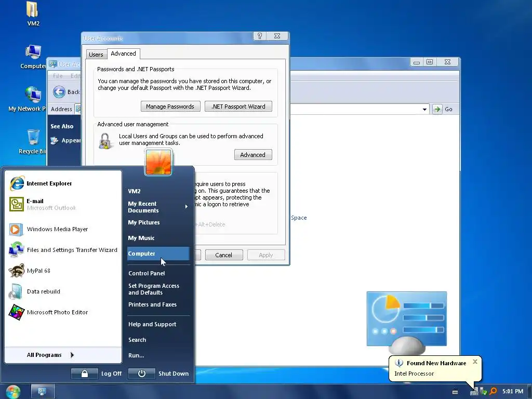Select the Computer desktop icon

coord(33,57)
